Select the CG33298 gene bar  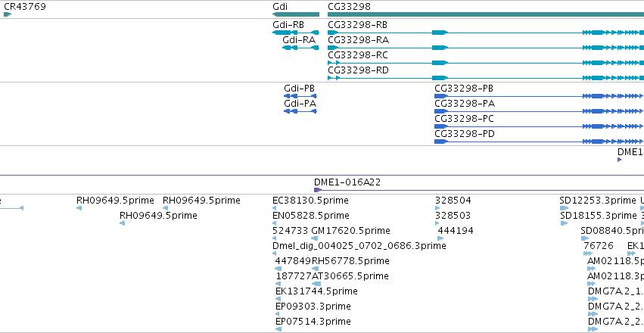486,14
